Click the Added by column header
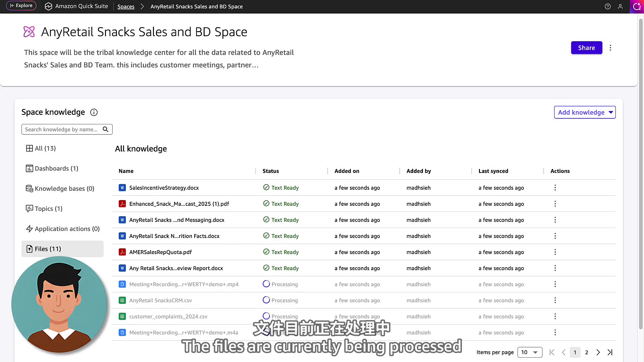The width and height of the screenshot is (644, 362). [419, 171]
